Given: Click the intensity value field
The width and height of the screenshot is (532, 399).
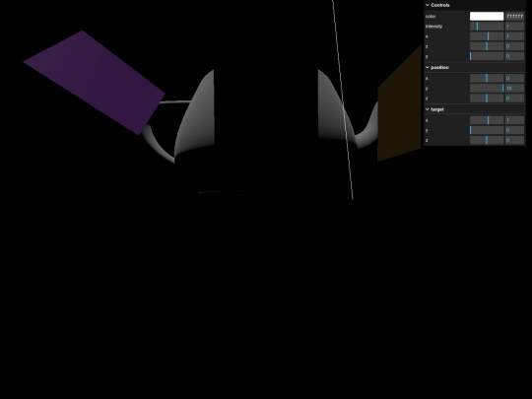Looking at the screenshot, I should (514, 27).
